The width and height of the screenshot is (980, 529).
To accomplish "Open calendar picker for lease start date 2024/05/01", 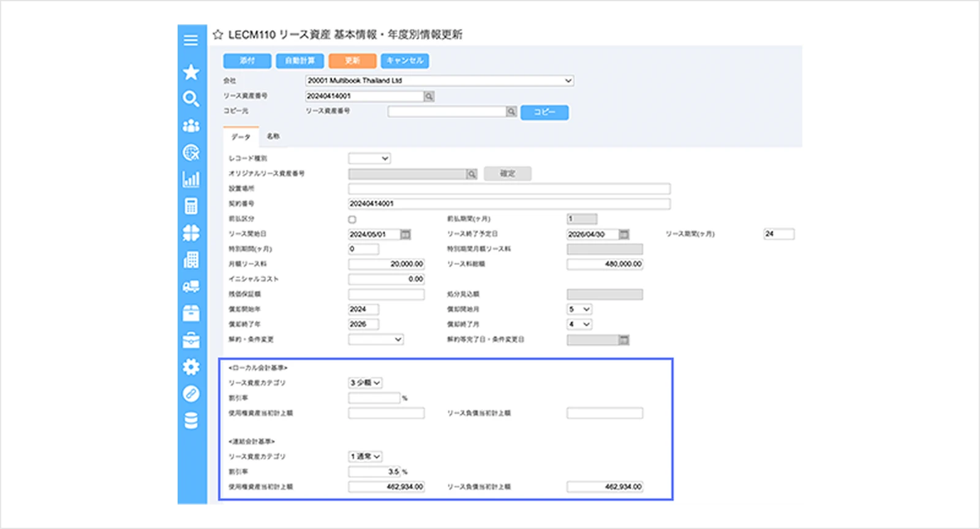I will click(405, 234).
